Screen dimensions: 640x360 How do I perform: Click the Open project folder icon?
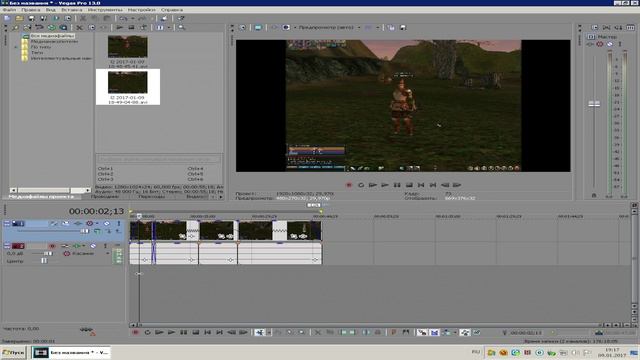coord(19,18)
